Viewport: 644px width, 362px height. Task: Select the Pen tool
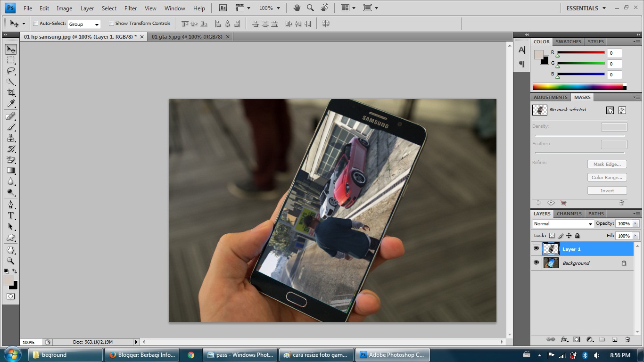point(11,205)
